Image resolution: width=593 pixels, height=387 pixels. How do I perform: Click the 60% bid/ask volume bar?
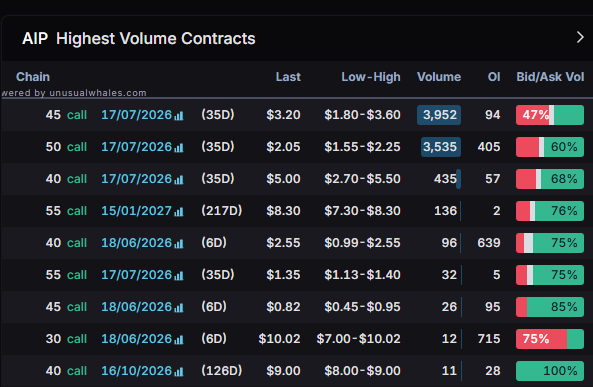[550, 147]
